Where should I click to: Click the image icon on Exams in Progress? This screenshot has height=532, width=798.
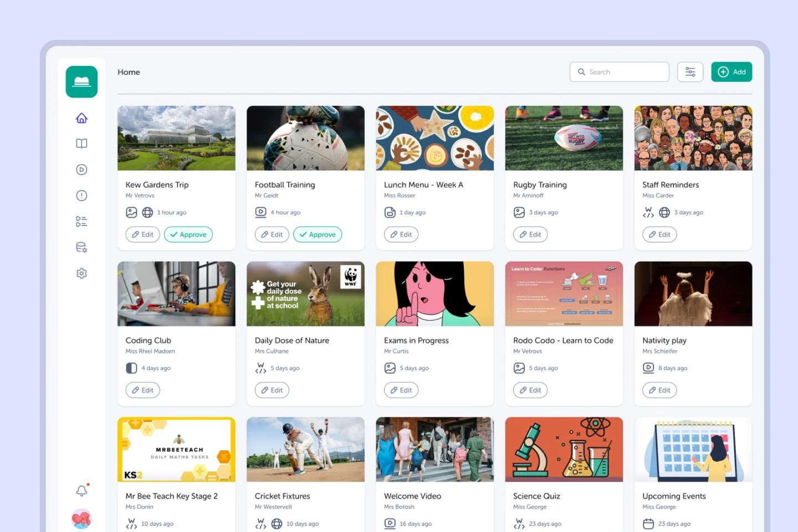click(390, 368)
